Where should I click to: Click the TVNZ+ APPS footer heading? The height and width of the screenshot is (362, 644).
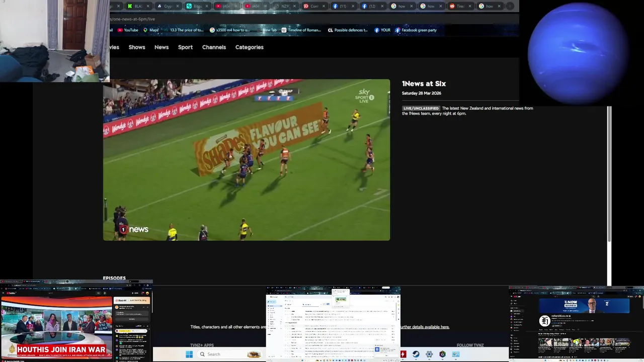click(x=202, y=345)
